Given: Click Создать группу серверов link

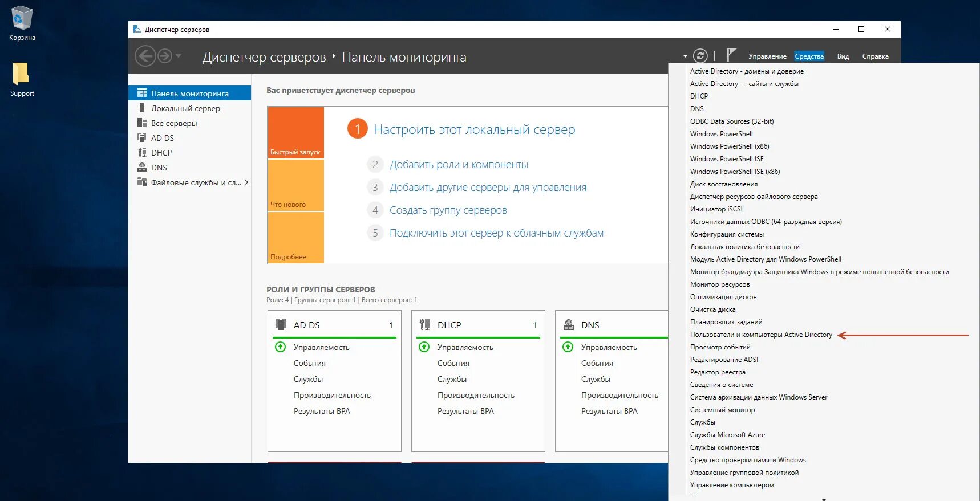Looking at the screenshot, I should tap(448, 210).
